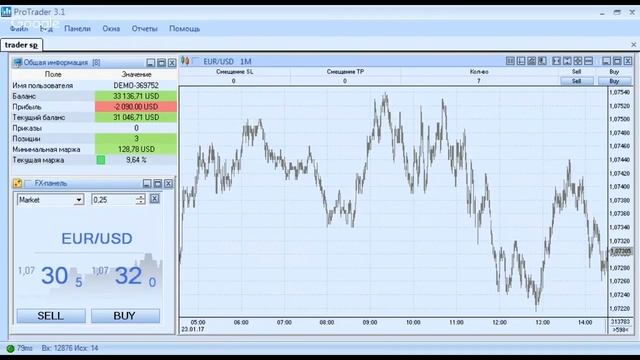Click the first of two X-shaped chart toolbar icons
Image resolution: width=640 pixels, height=360 pixels.
(556, 61)
